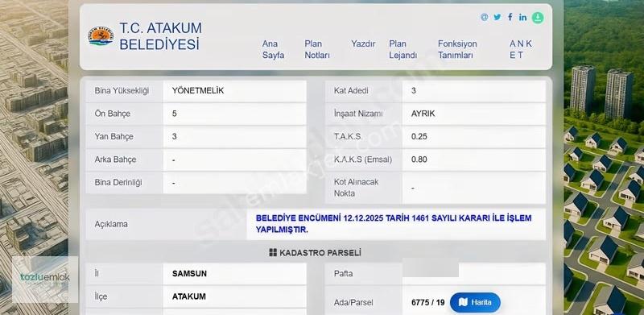This screenshot has width=644, height=315.
Task: Click the Atakum Belediyesi logo
Action: point(100,36)
